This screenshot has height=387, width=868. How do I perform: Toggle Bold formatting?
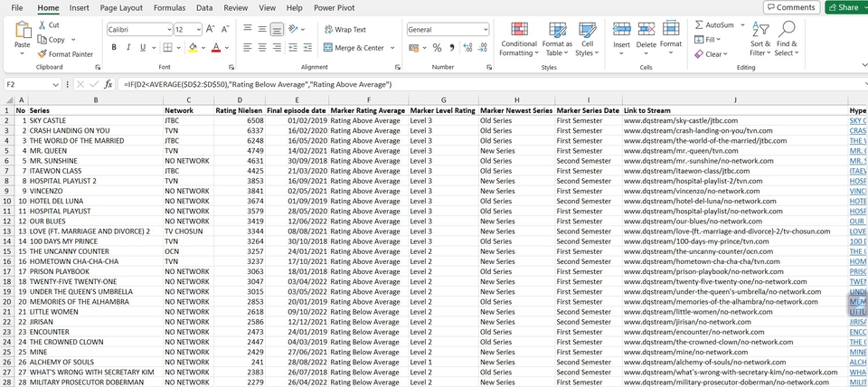(114, 48)
